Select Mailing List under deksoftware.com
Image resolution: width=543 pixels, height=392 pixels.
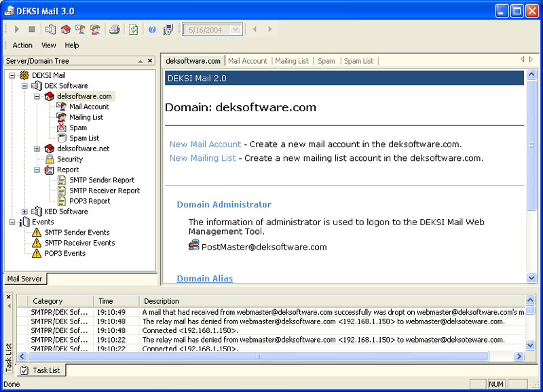[86, 117]
